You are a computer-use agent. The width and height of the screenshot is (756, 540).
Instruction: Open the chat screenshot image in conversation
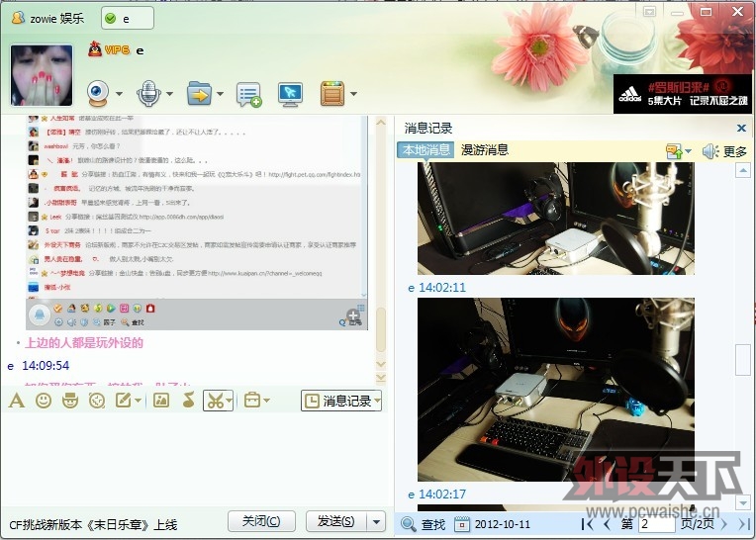coord(197,224)
